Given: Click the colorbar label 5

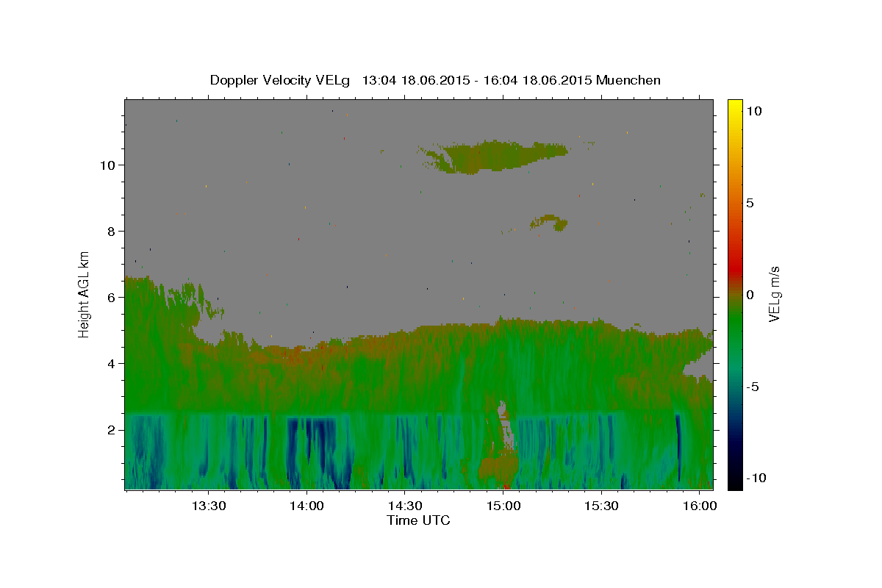Looking at the screenshot, I should (750, 203).
